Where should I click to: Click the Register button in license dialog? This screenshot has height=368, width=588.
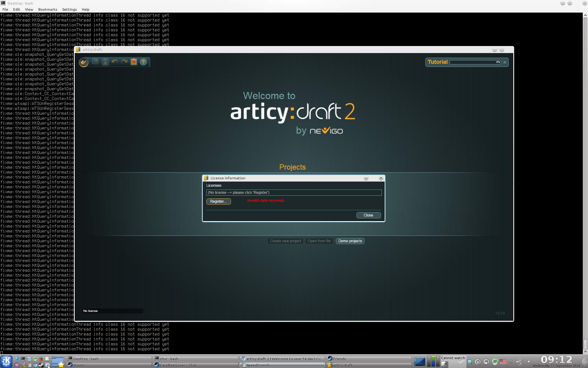(x=218, y=201)
